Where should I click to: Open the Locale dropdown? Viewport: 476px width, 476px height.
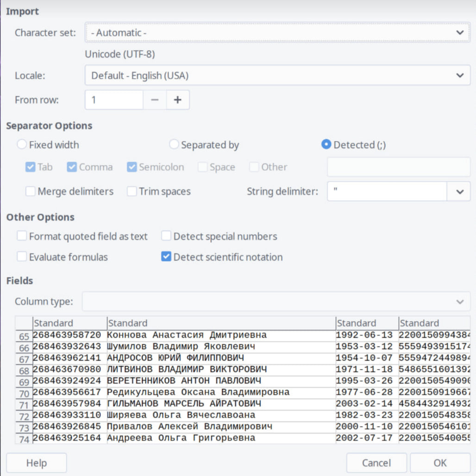(277, 75)
